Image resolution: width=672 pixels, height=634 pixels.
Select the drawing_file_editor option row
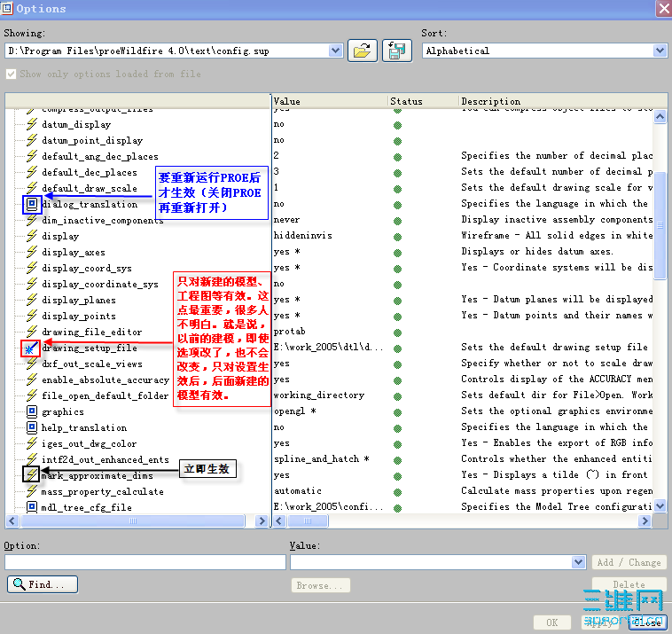click(x=91, y=332)
